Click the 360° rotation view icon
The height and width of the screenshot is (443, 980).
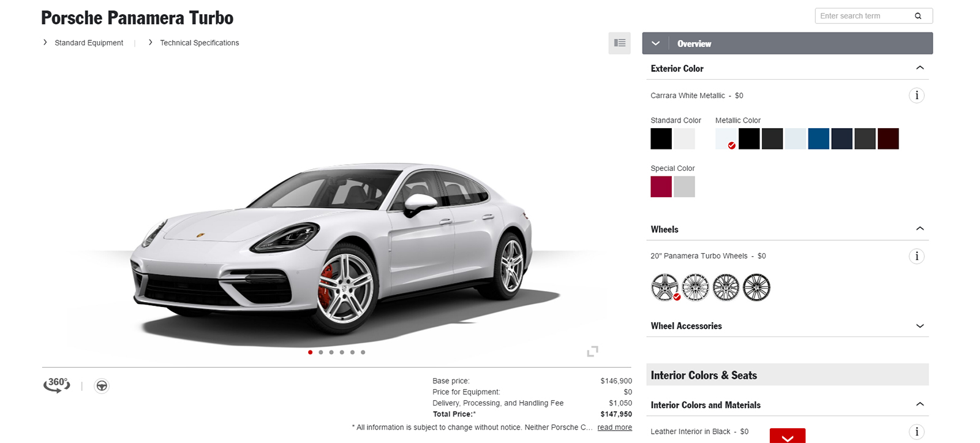tap(56, 385)
